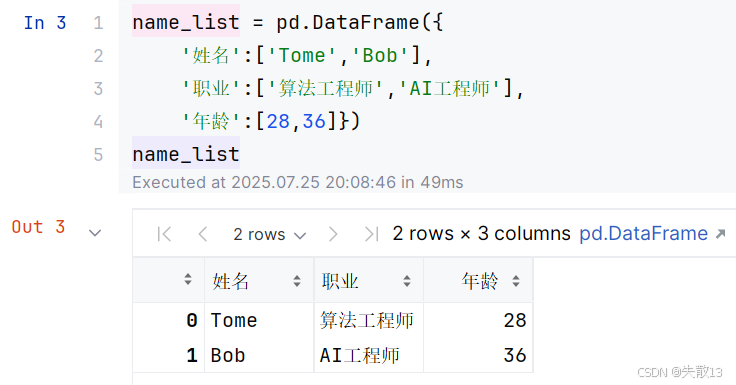Image resolution: width=736 pixels, height=385 pixels.
Task: Select the cell containing AI工程师 in table
Action: point(369,355)
